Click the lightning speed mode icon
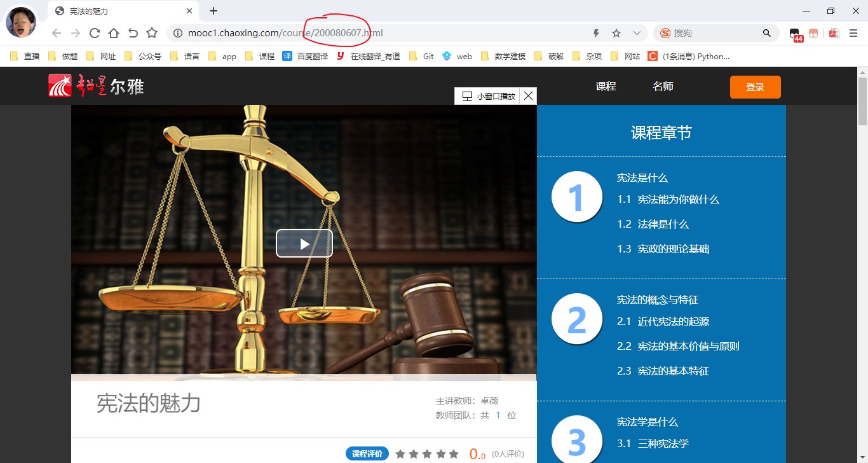Screen dimensions: 868x463 coord(596,33)
